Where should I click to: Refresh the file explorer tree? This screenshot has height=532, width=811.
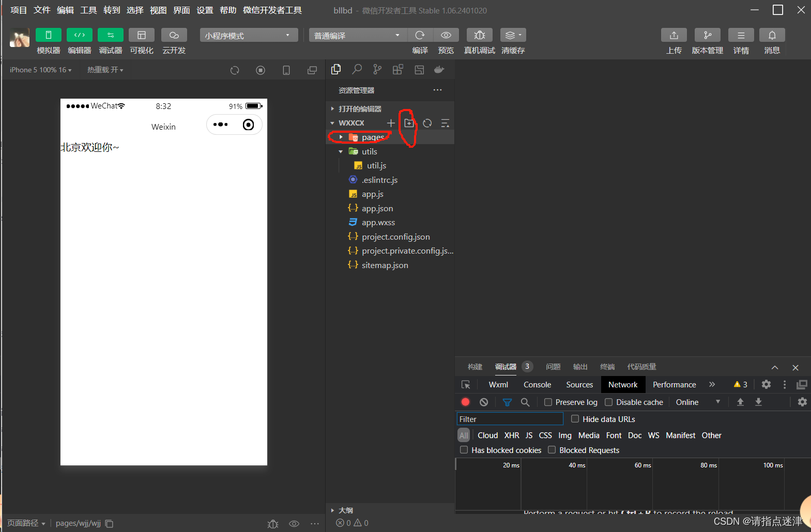(427, 123)
